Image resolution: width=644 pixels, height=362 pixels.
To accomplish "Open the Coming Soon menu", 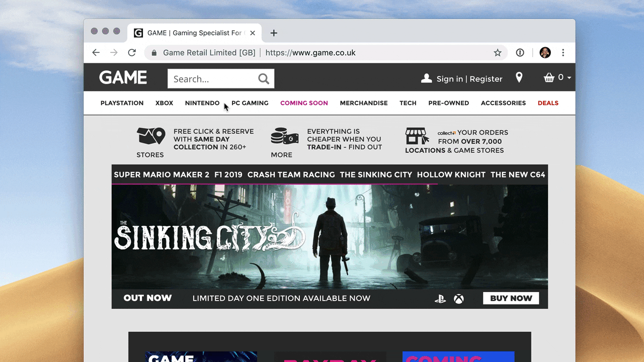I will [304, 103].
